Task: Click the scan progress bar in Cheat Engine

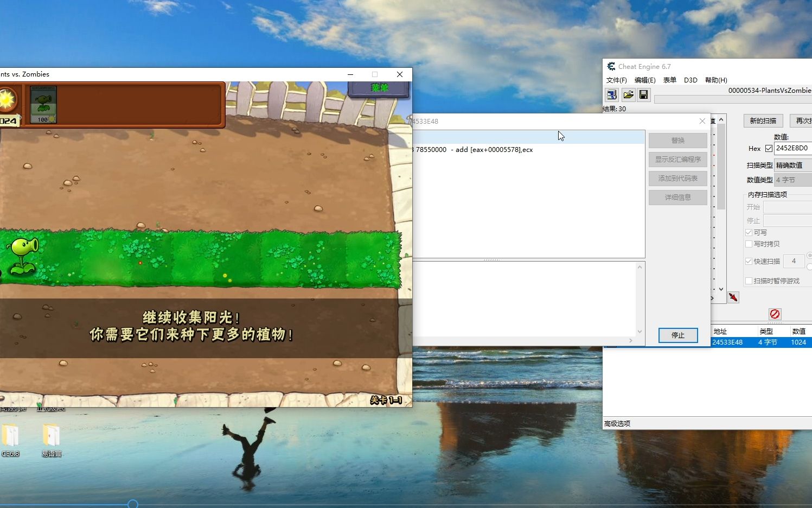Action: pos(733,99)
